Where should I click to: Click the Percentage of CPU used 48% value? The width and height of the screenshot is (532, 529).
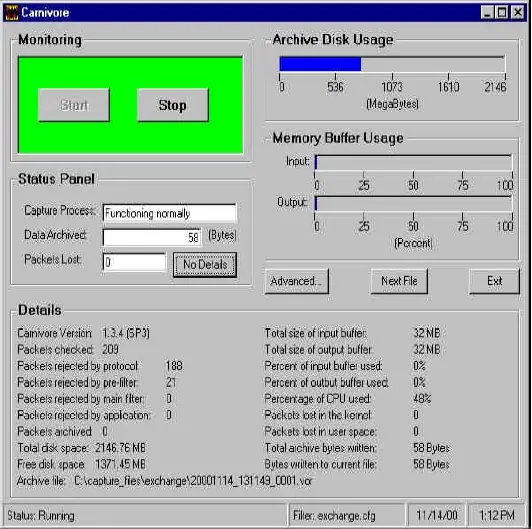pyautogui.click(x=422, y=399)
